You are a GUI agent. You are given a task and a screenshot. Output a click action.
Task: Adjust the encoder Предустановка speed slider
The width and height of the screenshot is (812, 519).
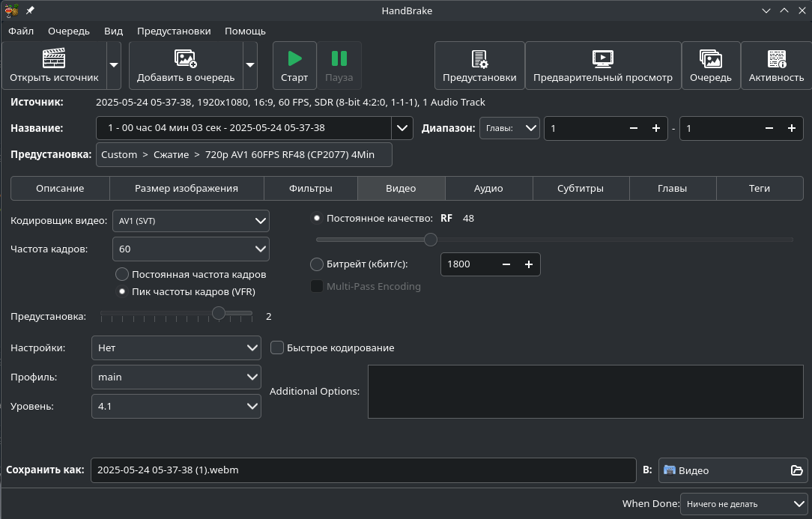click(219, 313)
